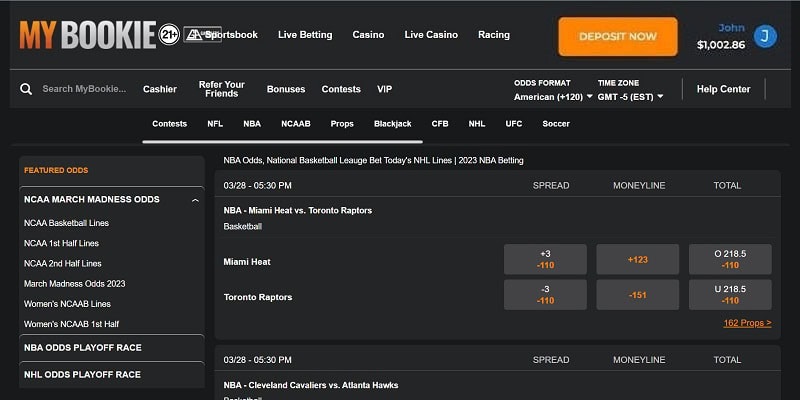Select the Blackjack tab
The width and height of the screenshot is (800, 400).
pyautogui.click(x=393, y=124)
